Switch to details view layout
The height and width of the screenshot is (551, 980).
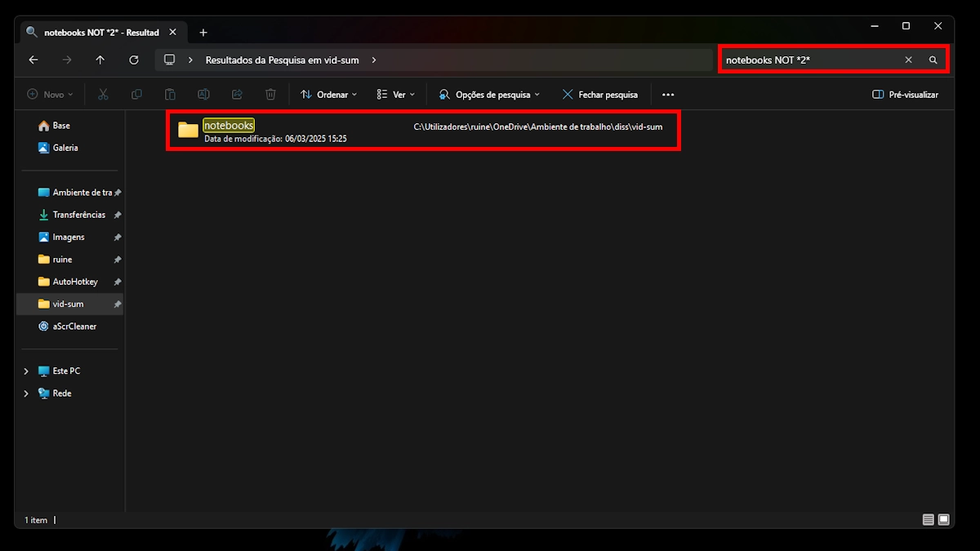tap(928, 520)
